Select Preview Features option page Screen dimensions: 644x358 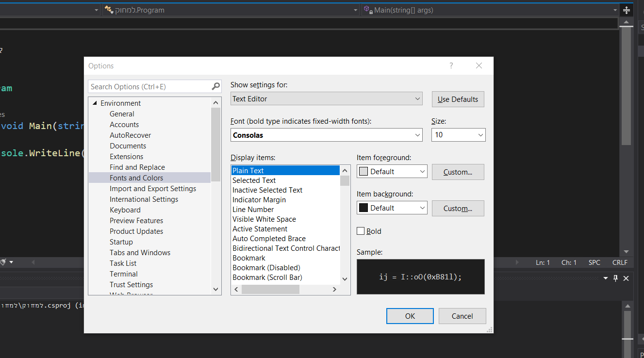click(x=136, y=220)
